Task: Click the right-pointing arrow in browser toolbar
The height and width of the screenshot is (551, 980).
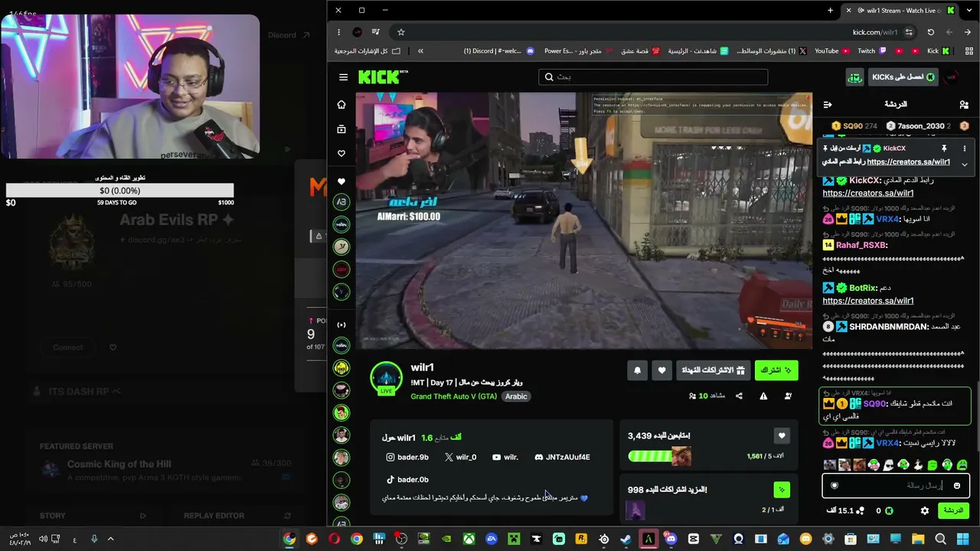Action: (x=968, y=32)
